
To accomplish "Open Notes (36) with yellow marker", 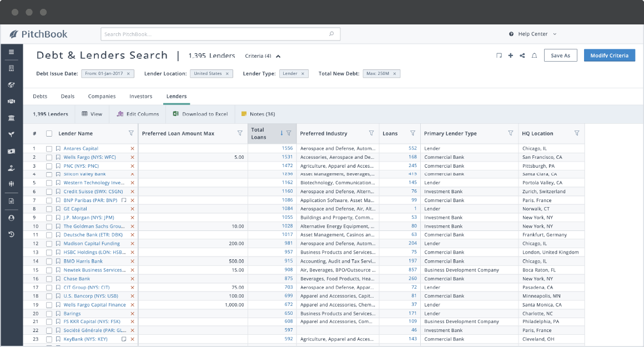I will [x=258, y=114].
